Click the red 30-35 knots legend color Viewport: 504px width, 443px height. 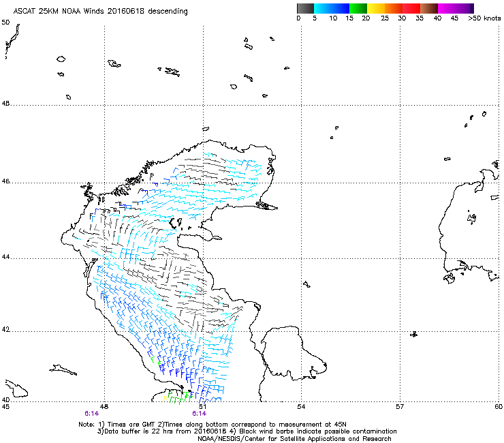[x=411, y=8]
